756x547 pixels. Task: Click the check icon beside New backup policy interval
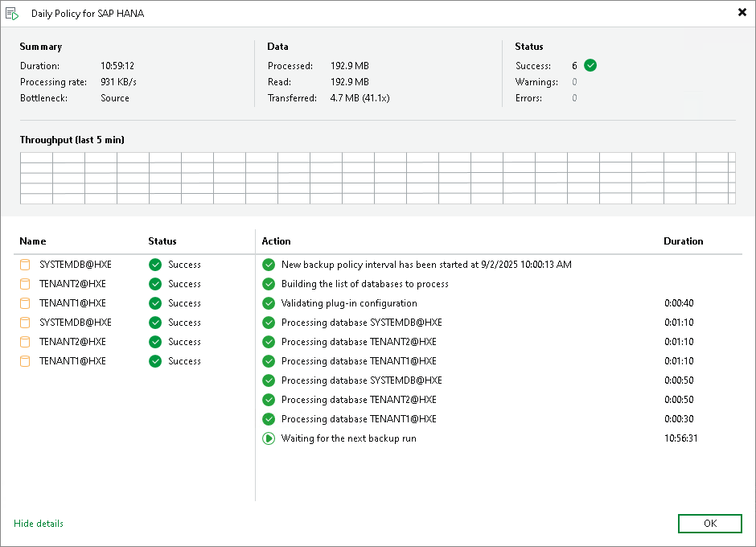click(x=269, y=265)
